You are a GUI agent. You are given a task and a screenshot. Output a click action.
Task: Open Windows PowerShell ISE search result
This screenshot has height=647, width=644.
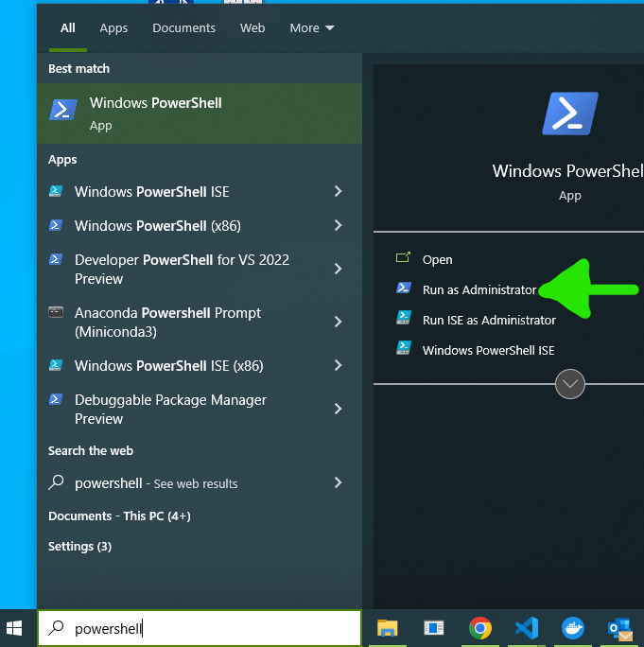pyautogui.click(x=200, y=191)
